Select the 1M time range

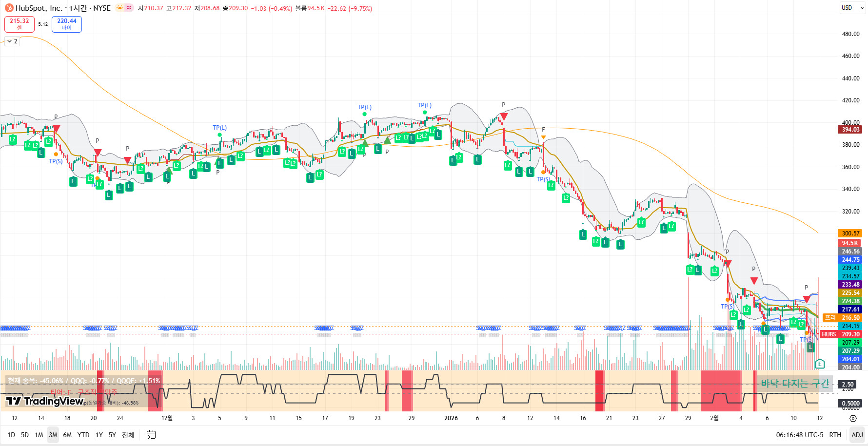pyautogui.click(x=39, y=435)
